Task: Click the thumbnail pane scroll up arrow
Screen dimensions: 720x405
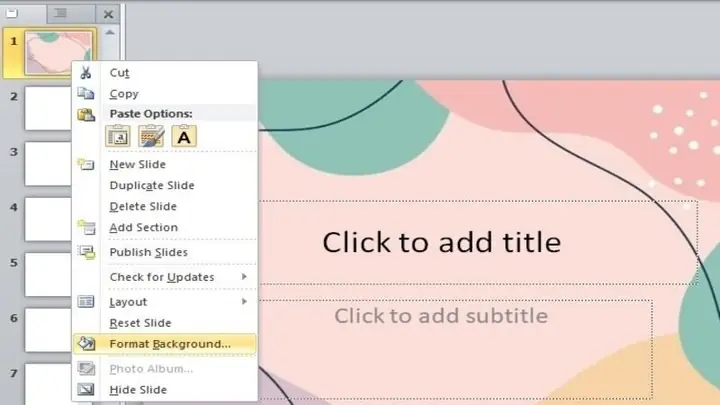Action: 110,33
